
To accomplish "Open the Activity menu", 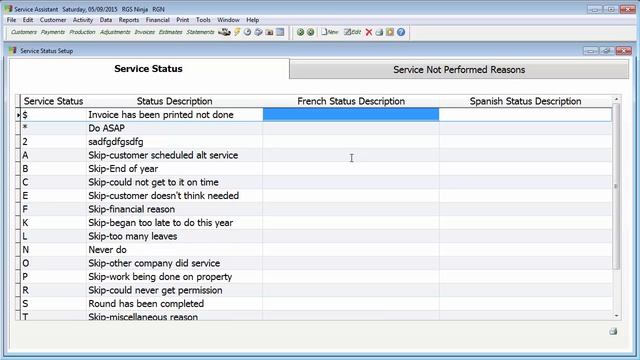I will click(x=83, y=20).
